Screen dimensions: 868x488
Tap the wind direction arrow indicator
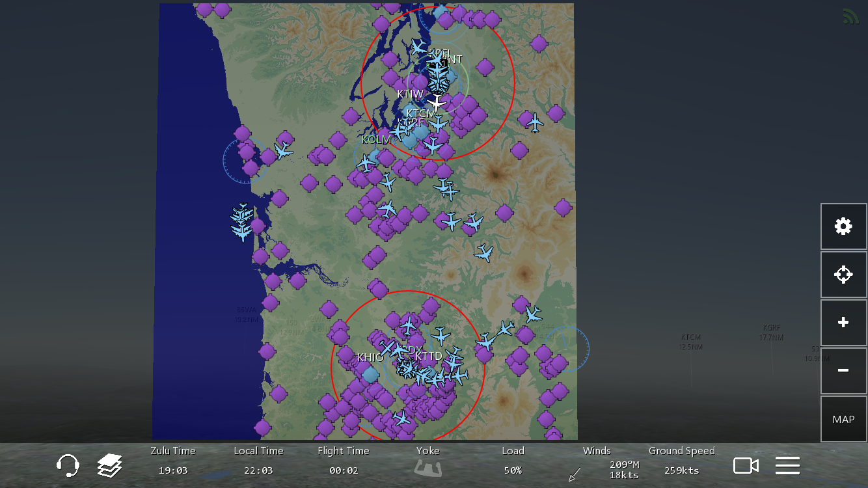575,474
